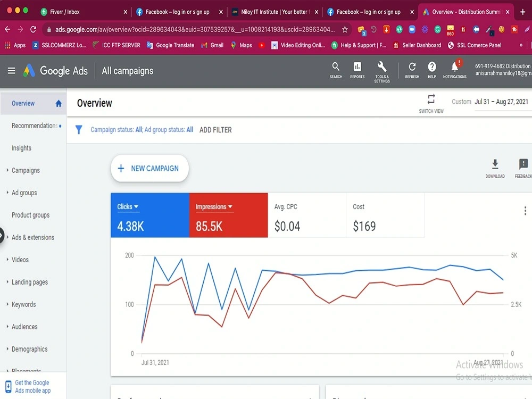
Task: Reload the browser page
Action: click(33, 29)
